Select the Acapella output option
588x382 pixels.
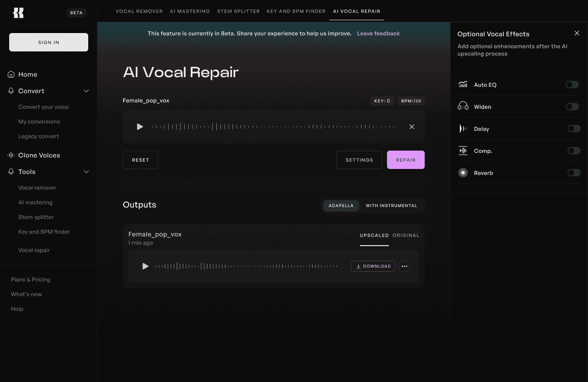coord(341,206)
